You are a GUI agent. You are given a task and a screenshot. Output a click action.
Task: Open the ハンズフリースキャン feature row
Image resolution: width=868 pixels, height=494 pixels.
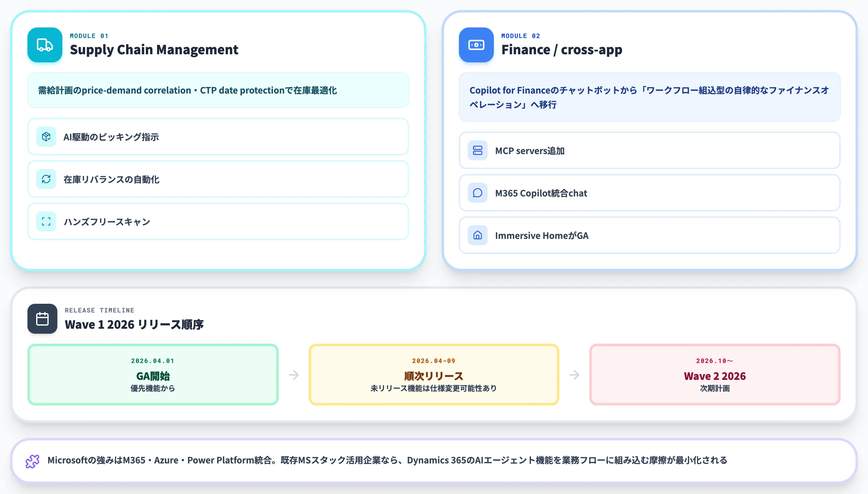218,221
